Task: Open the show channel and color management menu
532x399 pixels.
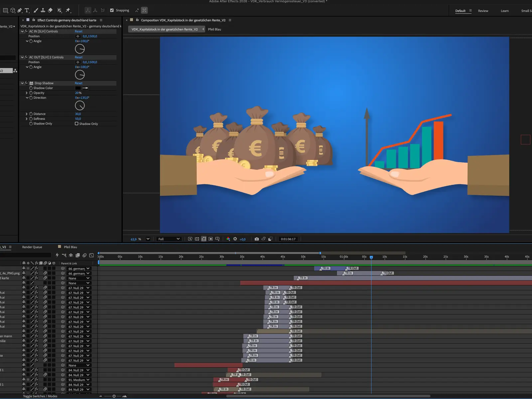Action: tap(228, 239)
